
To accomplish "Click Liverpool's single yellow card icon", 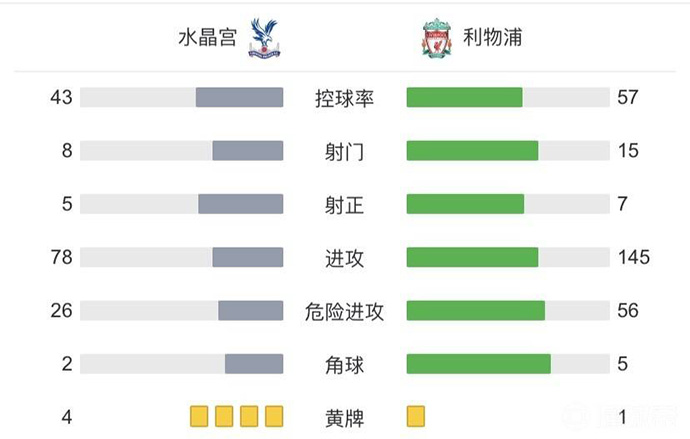I will [416, 416].
